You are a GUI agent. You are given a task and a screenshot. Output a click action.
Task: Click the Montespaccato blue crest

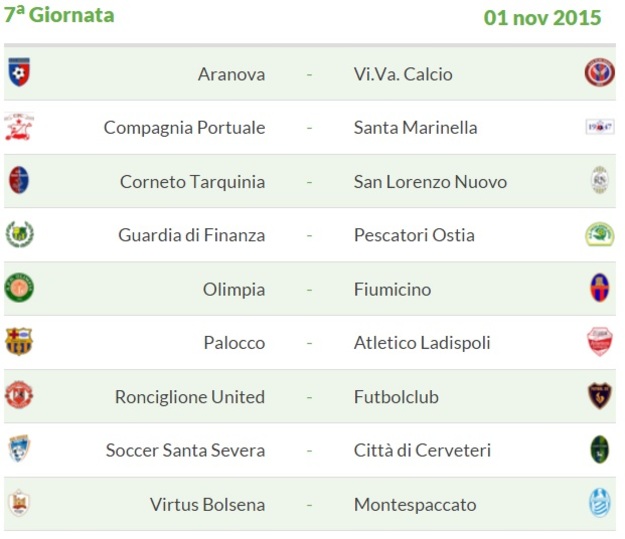(600, 503)
